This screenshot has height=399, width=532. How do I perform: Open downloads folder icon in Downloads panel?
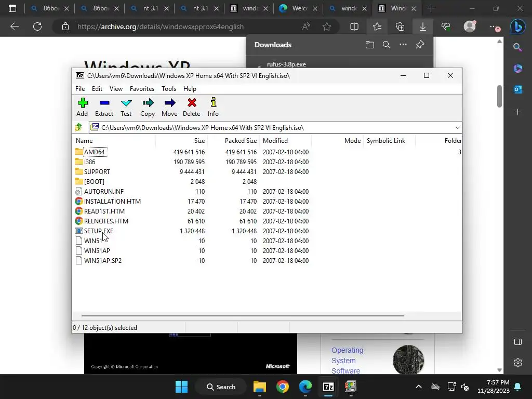tap(370, 45)
